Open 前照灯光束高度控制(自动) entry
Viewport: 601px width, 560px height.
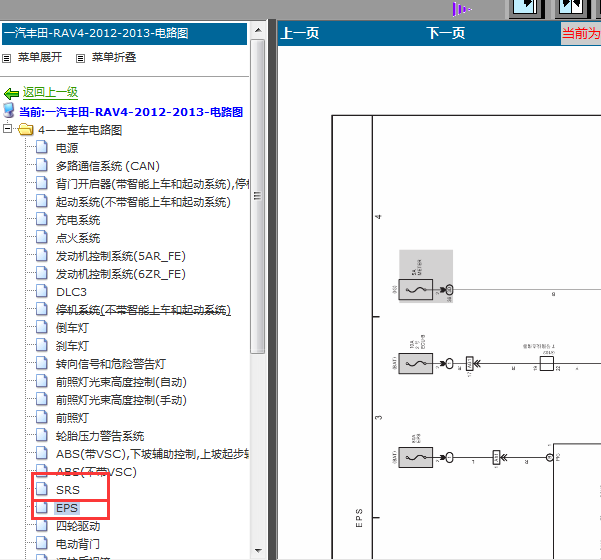pyautogui.click(x=121, y=382)
